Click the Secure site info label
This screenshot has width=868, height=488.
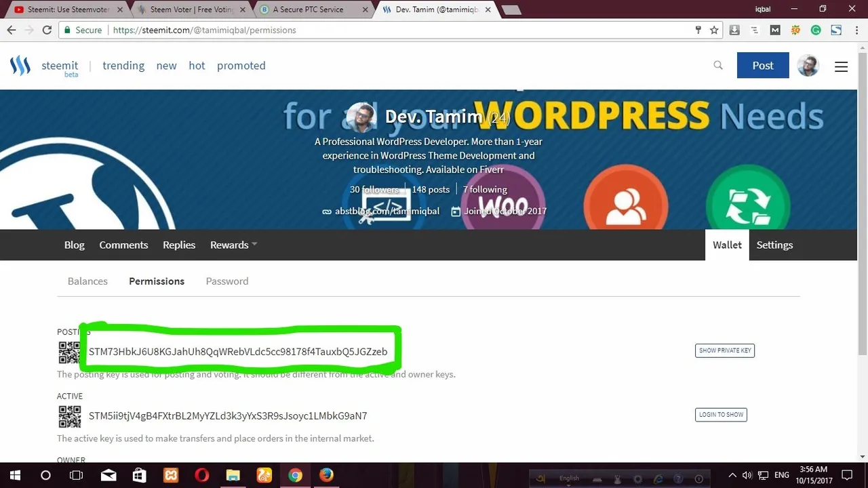(83, 30)
